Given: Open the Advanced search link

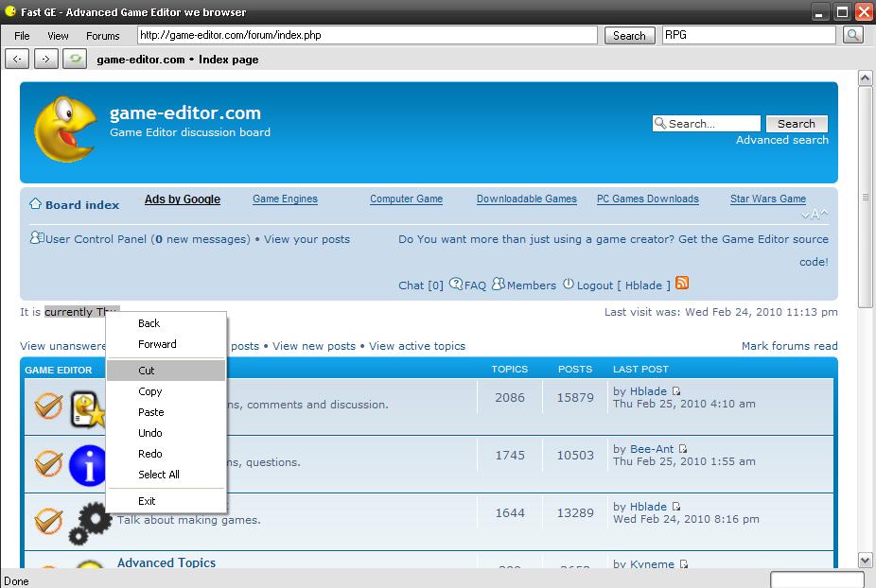Looking at the screenshot, I should (x=782, y=140).
